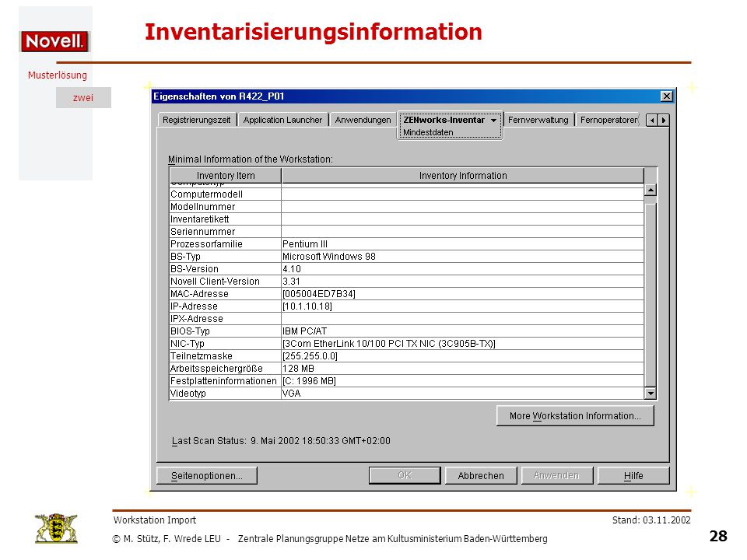Screen dimensions: 747x560
Task: Click the Seitenoptionen button
Action: pyautogui.click(x=207, y=476)
